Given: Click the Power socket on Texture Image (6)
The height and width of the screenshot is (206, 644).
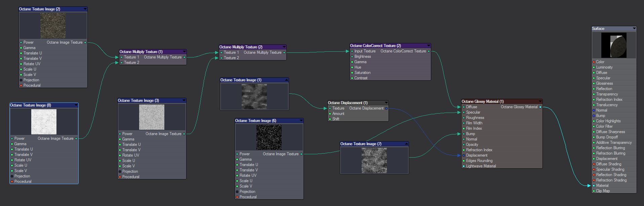Looking at the screenshot, I should (237, 154).
